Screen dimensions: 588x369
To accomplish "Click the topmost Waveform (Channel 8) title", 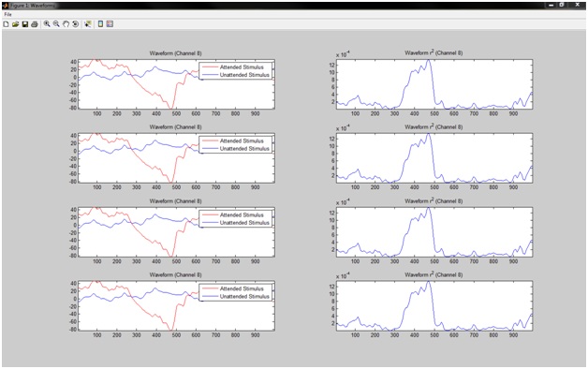I will 175,53.
